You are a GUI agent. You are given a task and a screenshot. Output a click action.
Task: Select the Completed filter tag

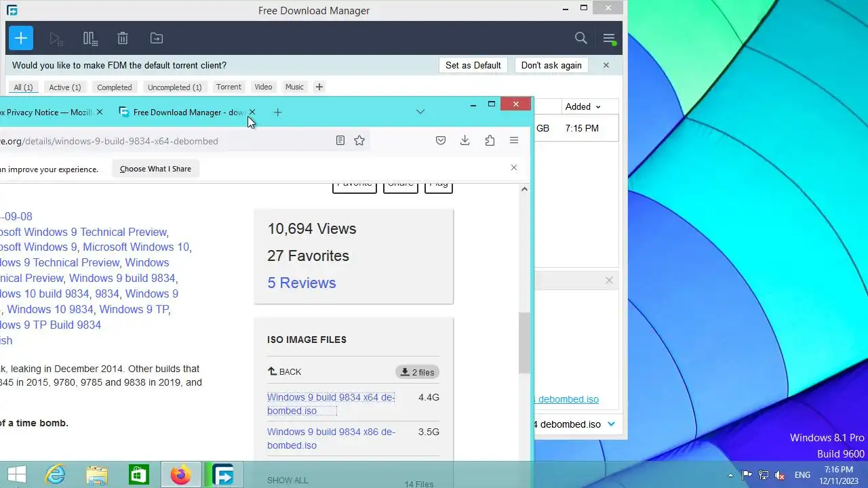point(115,87)
